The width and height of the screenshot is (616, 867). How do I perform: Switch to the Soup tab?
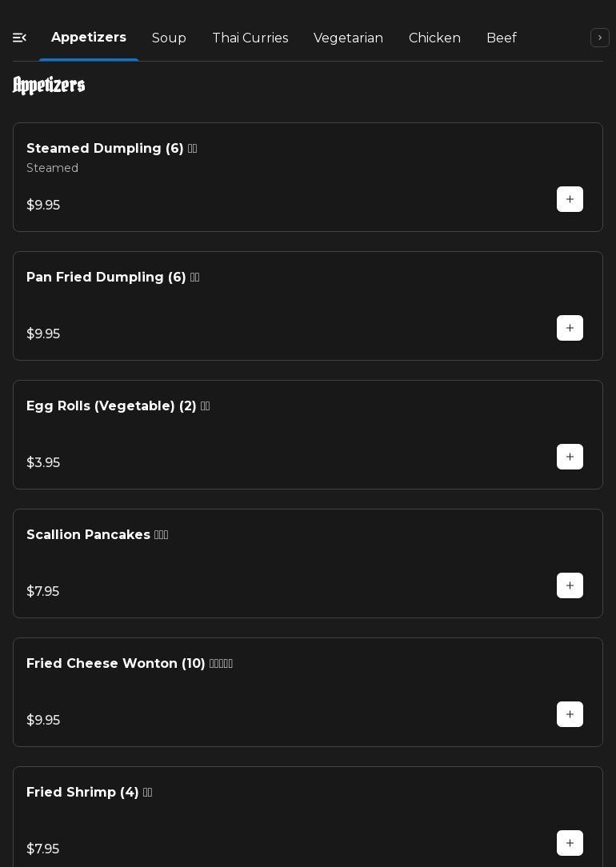coord(169,38)
